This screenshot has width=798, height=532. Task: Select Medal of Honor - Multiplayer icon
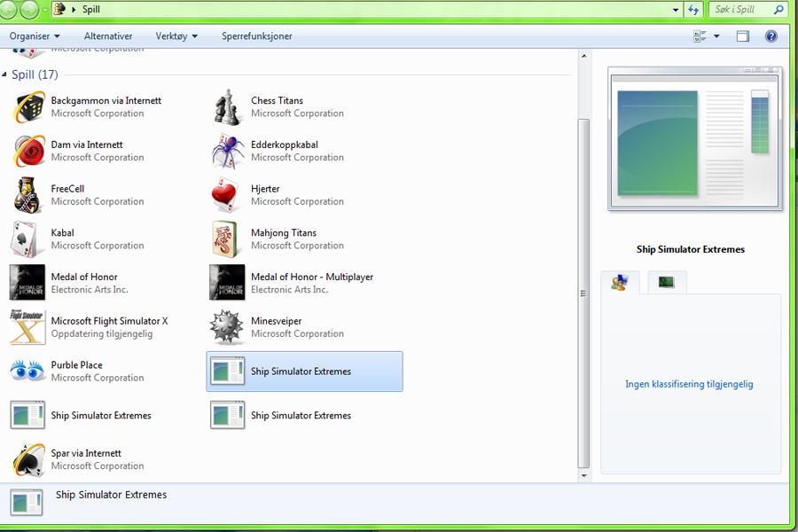228,283
